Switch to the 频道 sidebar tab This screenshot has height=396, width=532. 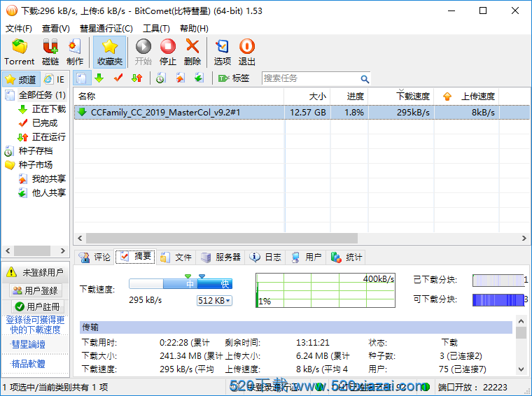(x=21, y=79)
